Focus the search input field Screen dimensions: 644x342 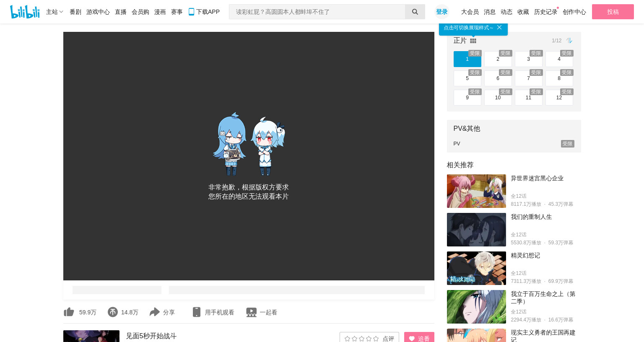click(x=317, y=12)
